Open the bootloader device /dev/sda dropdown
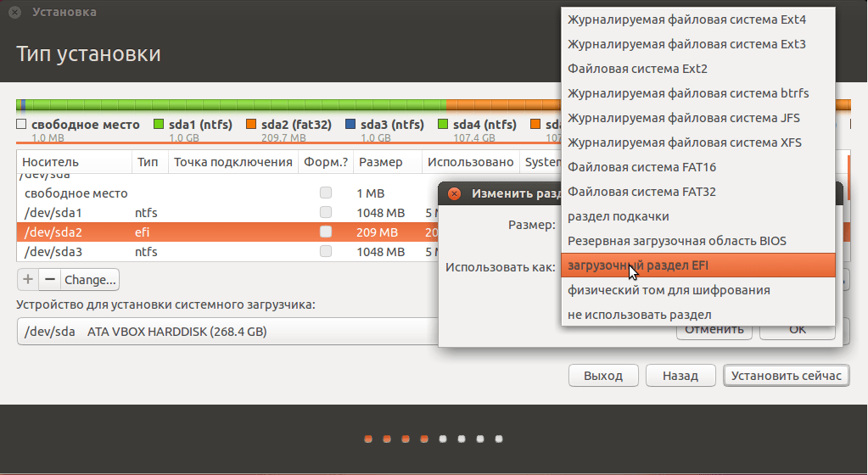This screenshot has width=868, height=475. [x=221, y=332]
